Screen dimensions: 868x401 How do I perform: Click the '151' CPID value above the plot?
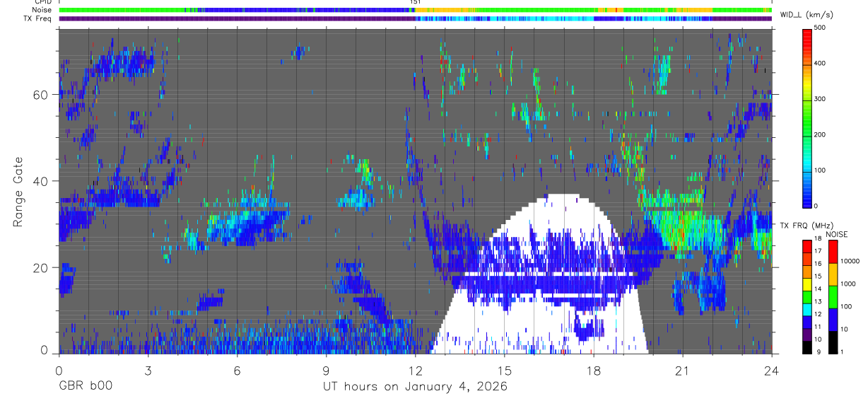coord(416,3)
